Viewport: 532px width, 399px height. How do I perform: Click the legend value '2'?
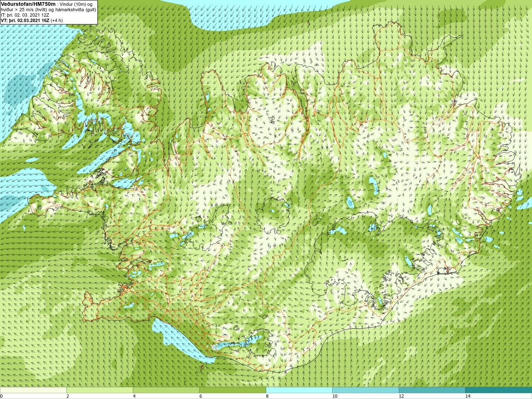(x=68, y=396)
